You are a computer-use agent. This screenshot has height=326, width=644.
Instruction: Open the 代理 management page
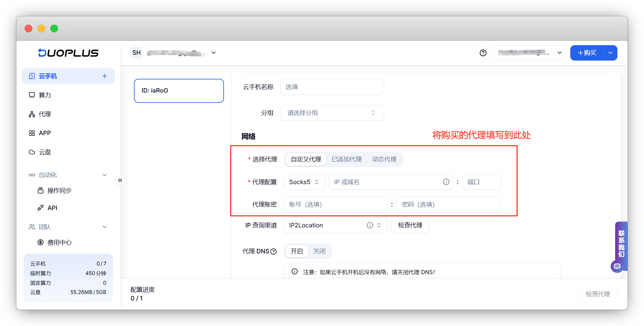(x=32, y=114)
